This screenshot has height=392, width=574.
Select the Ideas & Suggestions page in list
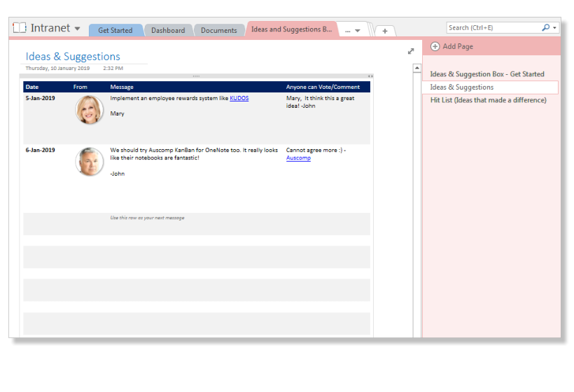tap(490, 87)
